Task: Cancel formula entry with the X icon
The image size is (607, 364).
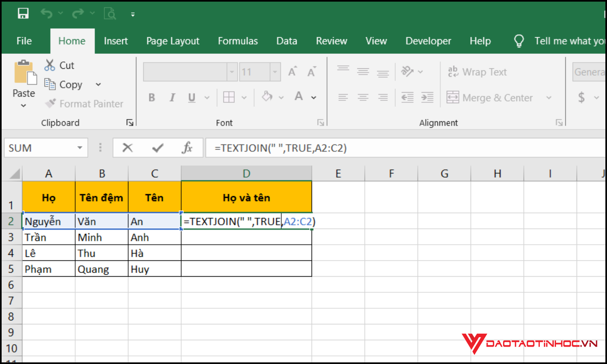Action: [x=127, y=148]
